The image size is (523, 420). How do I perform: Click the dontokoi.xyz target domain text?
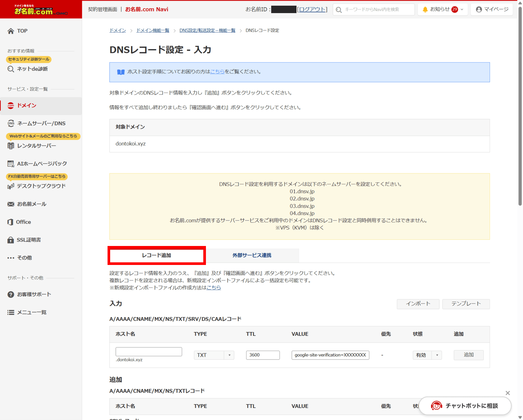(x=130, y=144)
